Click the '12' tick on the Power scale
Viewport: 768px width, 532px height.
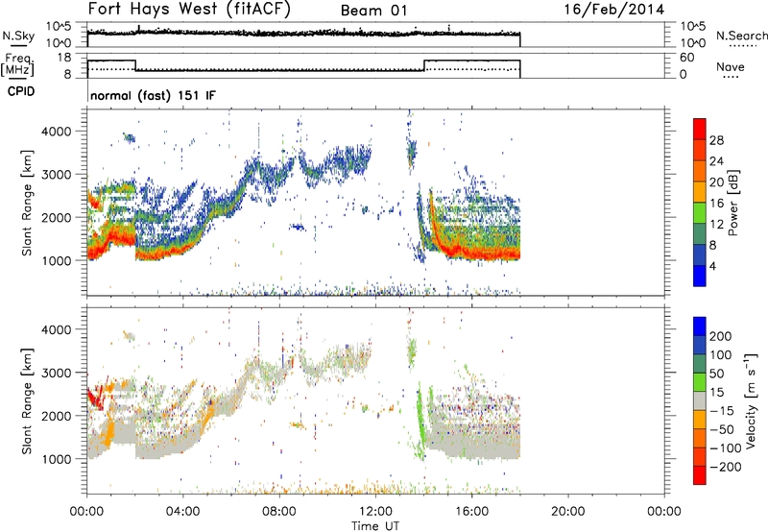click(716, 224)
